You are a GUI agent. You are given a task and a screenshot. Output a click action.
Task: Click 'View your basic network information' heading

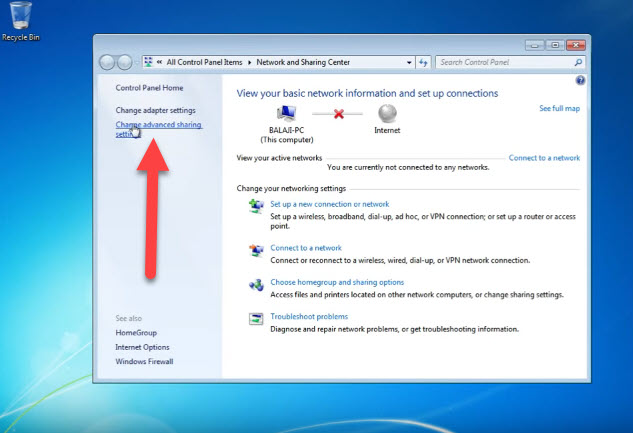point(367,93)
